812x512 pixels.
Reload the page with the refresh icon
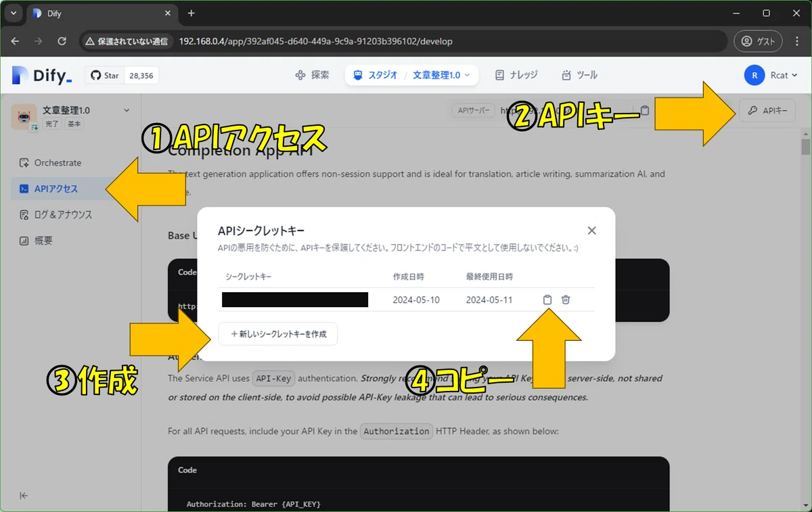(62, 41)
